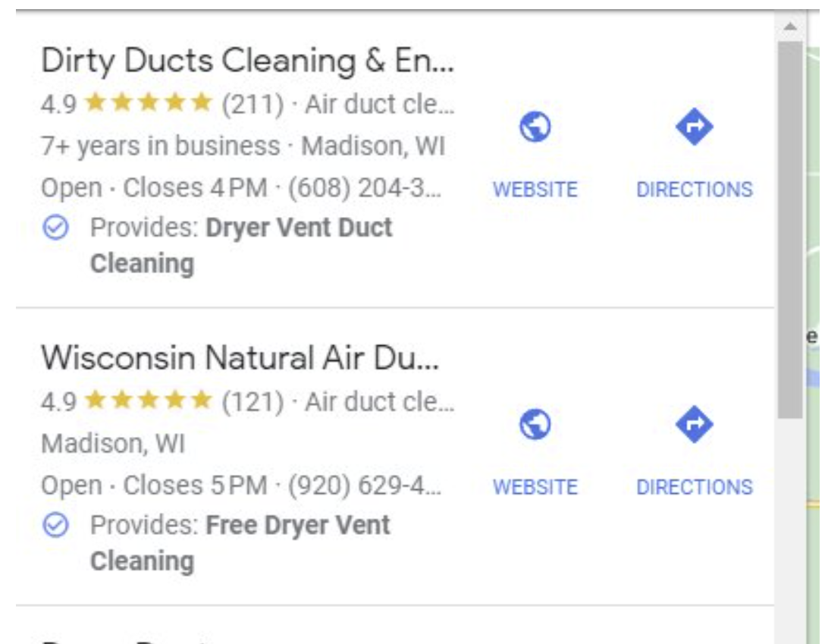828x644 pixels.
Task: Click Wisconsin Natural Air website globe icon
Action: pyautogui.click(x=535, y=425)
